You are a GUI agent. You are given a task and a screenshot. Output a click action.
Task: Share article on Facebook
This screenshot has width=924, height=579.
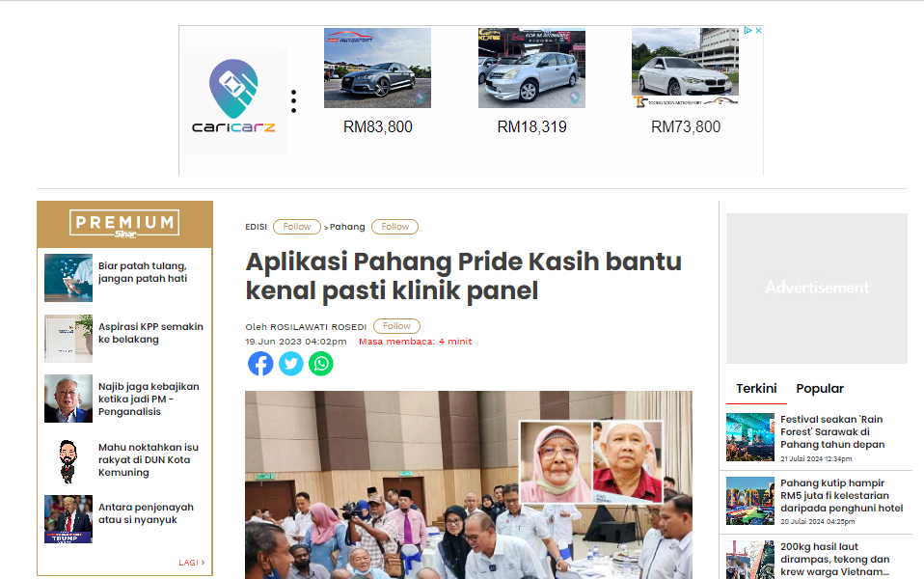coord(260,364)
